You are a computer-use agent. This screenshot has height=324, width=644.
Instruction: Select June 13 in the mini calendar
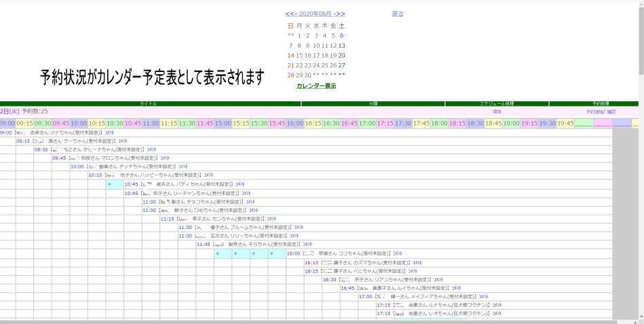342,46
